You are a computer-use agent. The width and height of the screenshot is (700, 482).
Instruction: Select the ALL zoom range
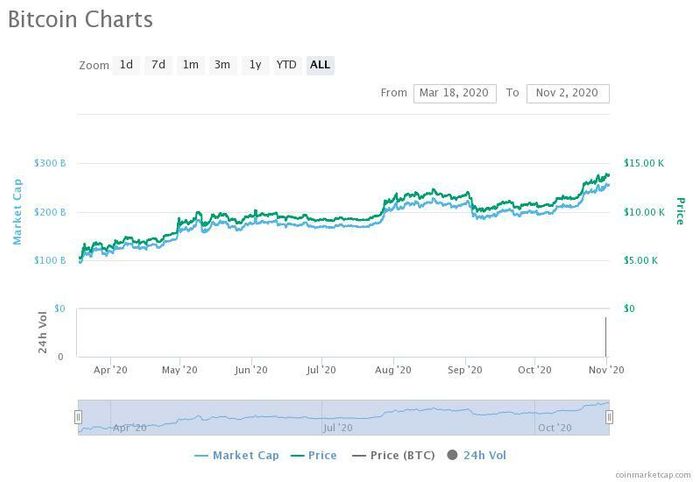(320, 65)
